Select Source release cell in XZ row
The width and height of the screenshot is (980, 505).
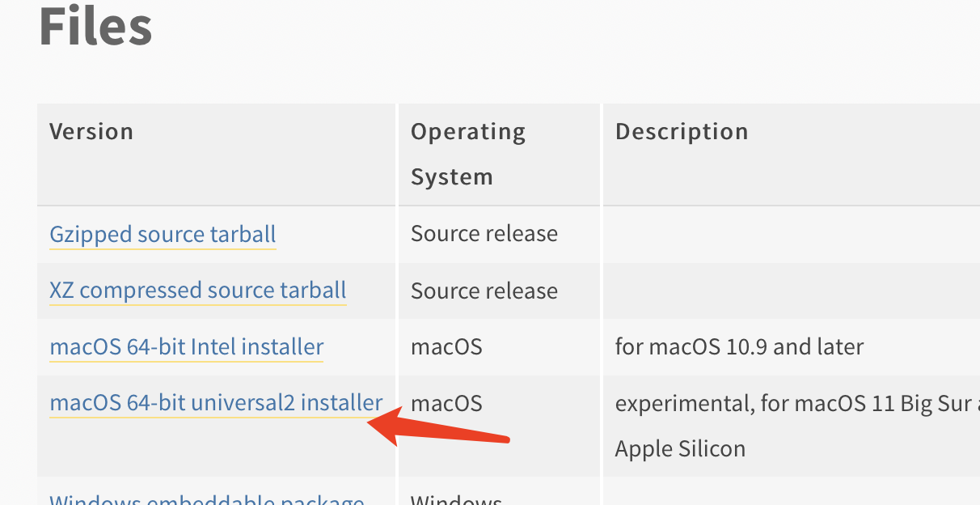click(x=484, y=291)
